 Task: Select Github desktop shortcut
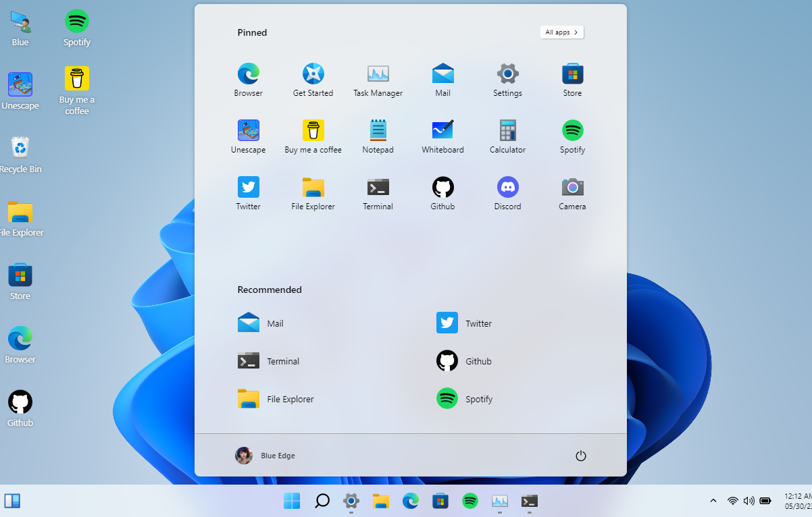[20, 409]
